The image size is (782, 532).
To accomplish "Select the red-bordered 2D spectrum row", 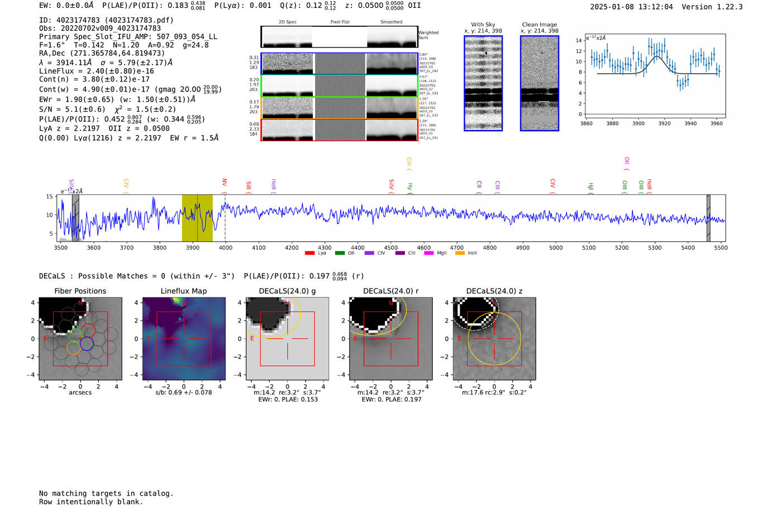I will click(x=339, y=130).
